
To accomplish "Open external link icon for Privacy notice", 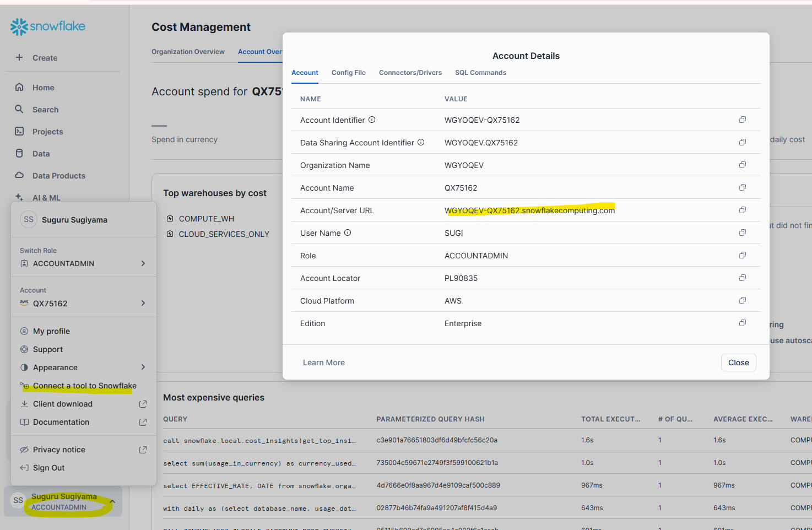I will [x=143, y=450].
